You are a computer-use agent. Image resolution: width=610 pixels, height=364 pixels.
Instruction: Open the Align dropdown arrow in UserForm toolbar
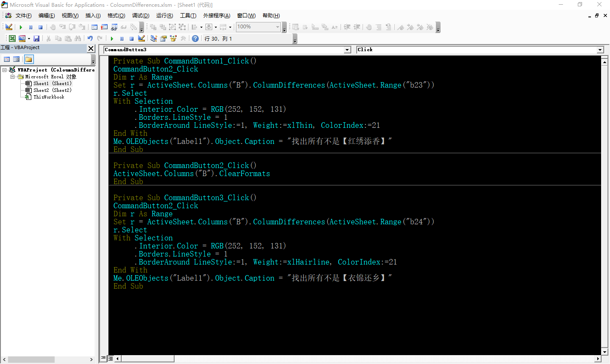click(201, 27)
